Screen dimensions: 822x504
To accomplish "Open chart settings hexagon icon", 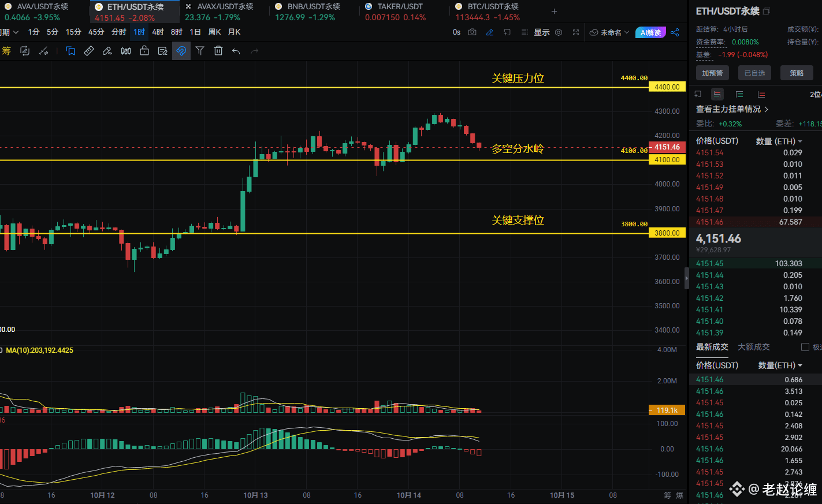I will click(x=559, y=32).
